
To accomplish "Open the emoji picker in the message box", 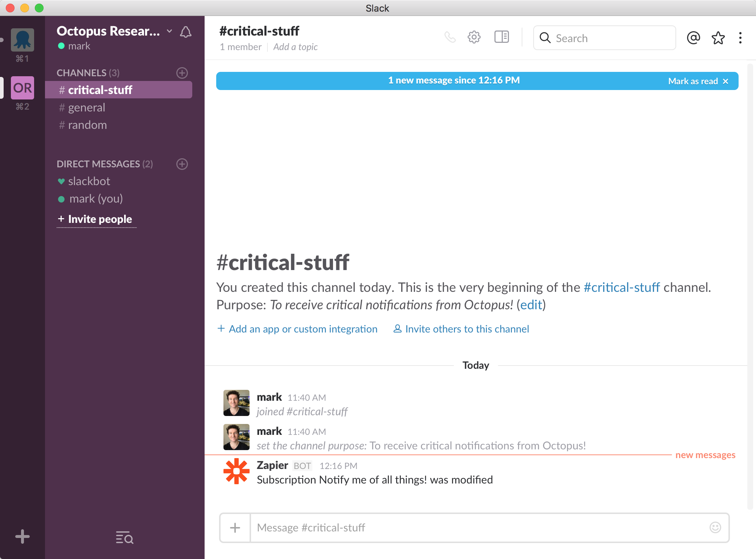I will click(x=715, y=527).
